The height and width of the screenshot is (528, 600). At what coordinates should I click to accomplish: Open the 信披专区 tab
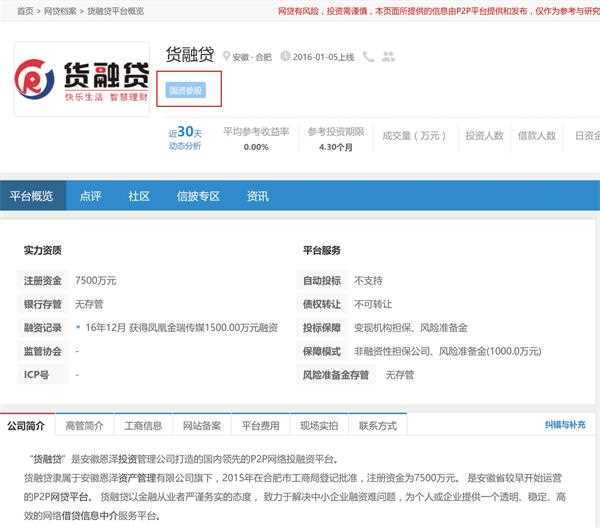point(198,196)
